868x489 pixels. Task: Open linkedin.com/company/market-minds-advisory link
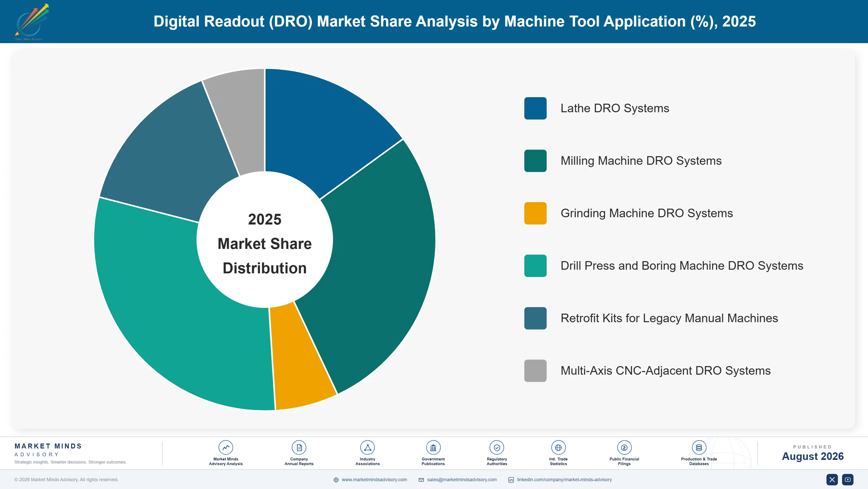[564, 480]
